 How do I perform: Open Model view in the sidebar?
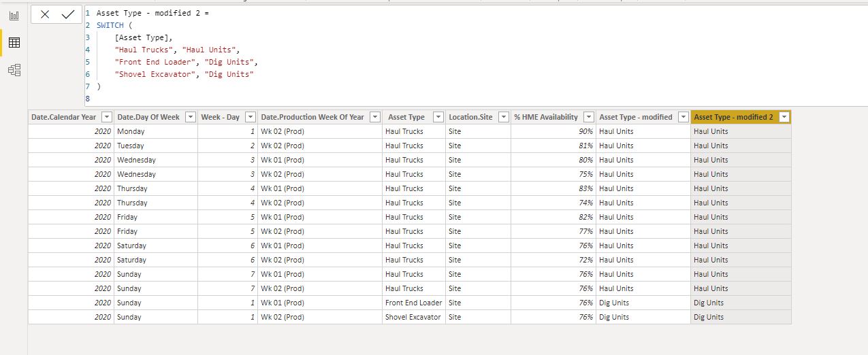[x=14, y=69]
